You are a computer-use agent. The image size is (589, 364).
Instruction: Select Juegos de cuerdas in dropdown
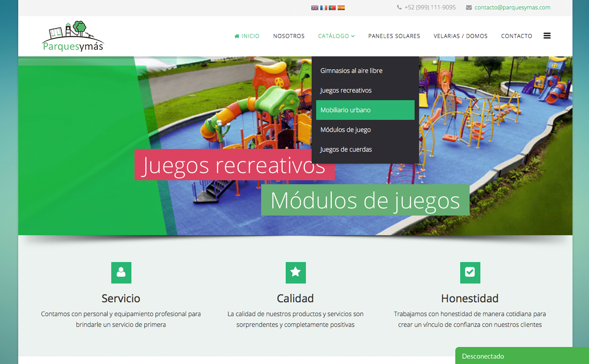365,149
